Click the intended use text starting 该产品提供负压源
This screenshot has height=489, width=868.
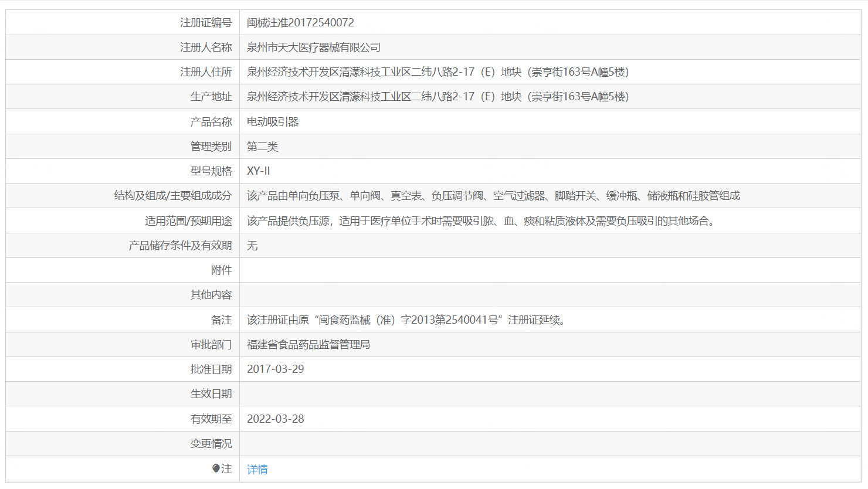[x=482, y=221]
